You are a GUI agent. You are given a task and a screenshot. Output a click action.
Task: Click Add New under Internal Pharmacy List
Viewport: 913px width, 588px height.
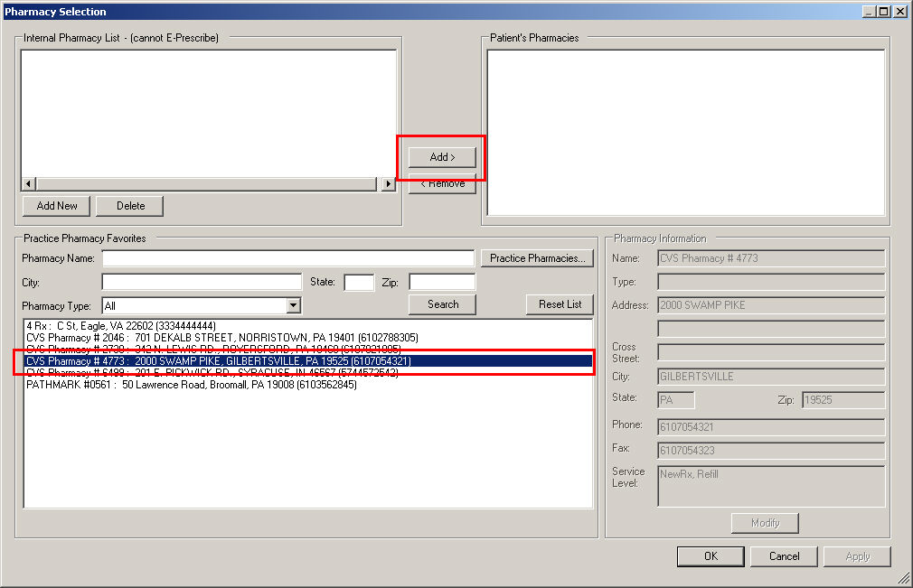pyautogui.click(x=56, y=206)
